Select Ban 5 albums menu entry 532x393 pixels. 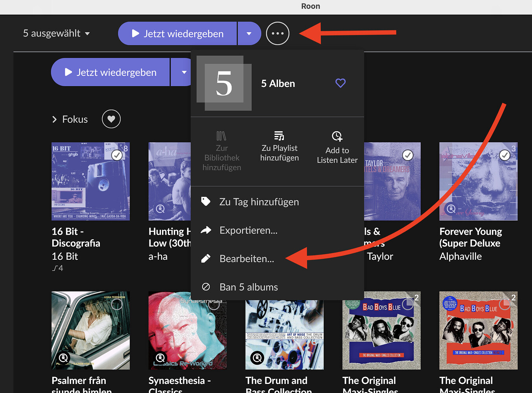(x=249, y=287)
